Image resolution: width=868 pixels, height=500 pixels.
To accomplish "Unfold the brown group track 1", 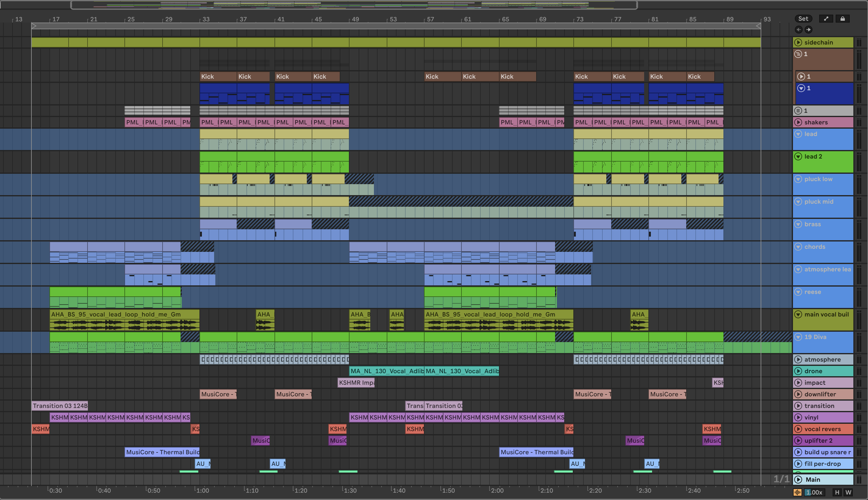I will [x=798, y=54].
